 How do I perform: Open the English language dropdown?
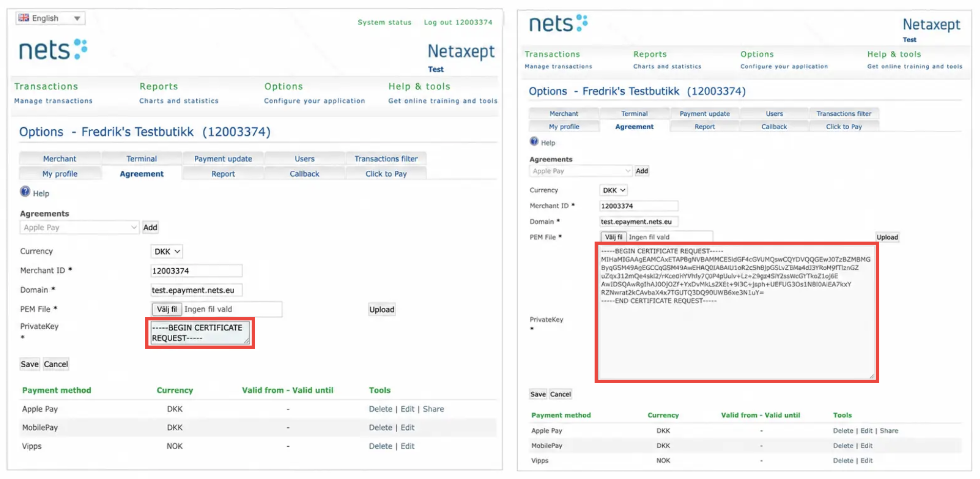click(x=50, y=18)
